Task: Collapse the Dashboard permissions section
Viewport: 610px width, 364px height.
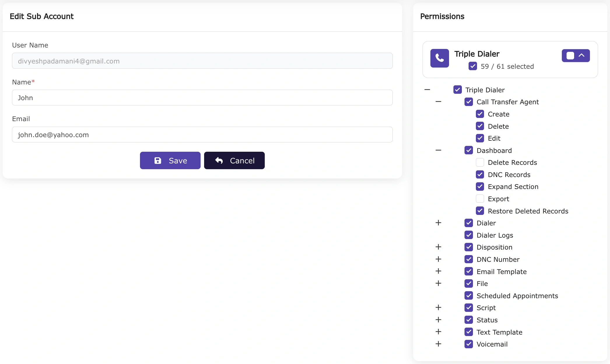Action: pyautogui.click(x=438, y=150)
